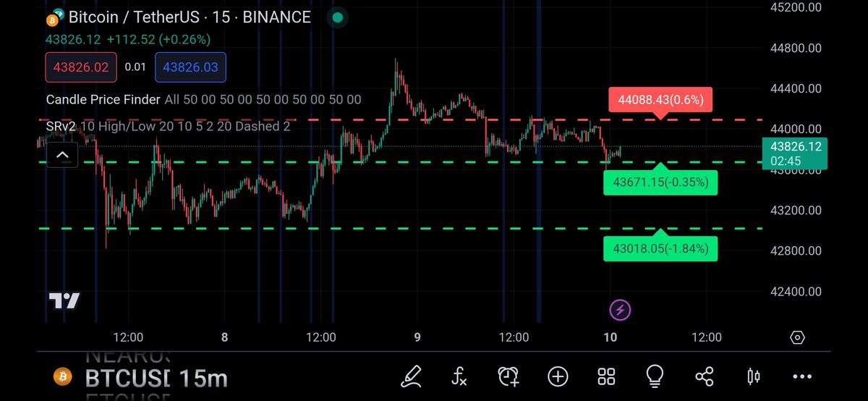Toggle the green market status dot
Screen dimensions: 868x401
click(x=337, y=17)
